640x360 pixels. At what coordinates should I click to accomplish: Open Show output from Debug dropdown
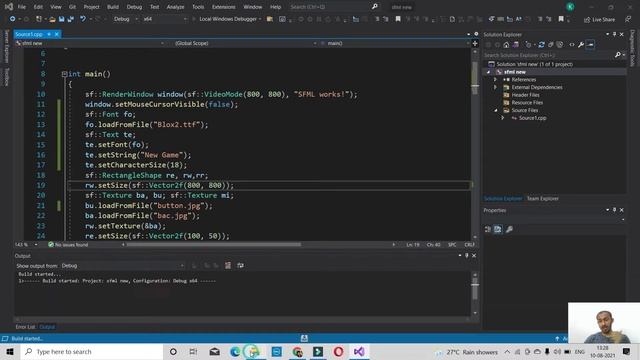(122, 266)
